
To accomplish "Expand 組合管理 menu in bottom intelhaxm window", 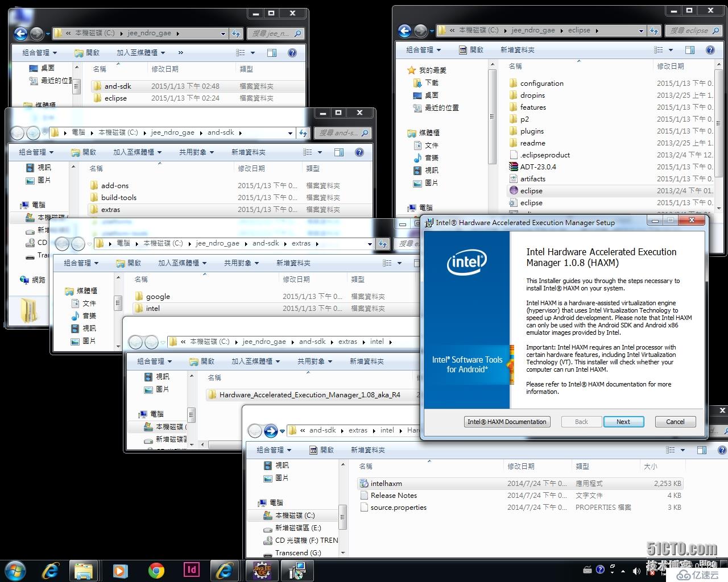I will 274,450.
